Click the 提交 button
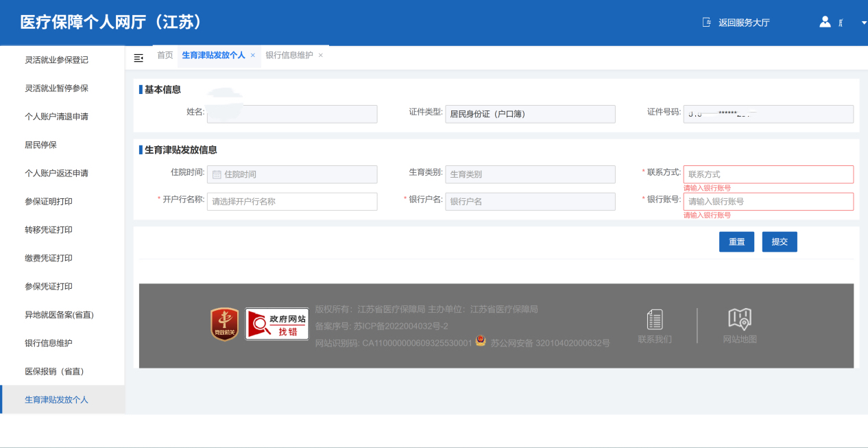Image resolution: width=868 pixels, height=448 pixels. 780,242
